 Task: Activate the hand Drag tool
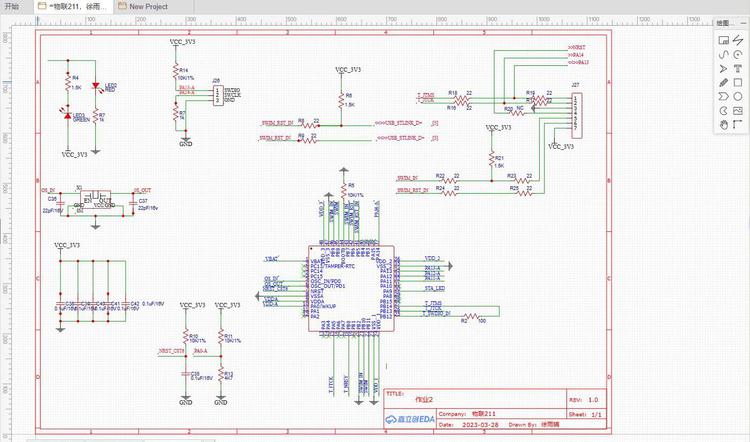pos(724,125)
